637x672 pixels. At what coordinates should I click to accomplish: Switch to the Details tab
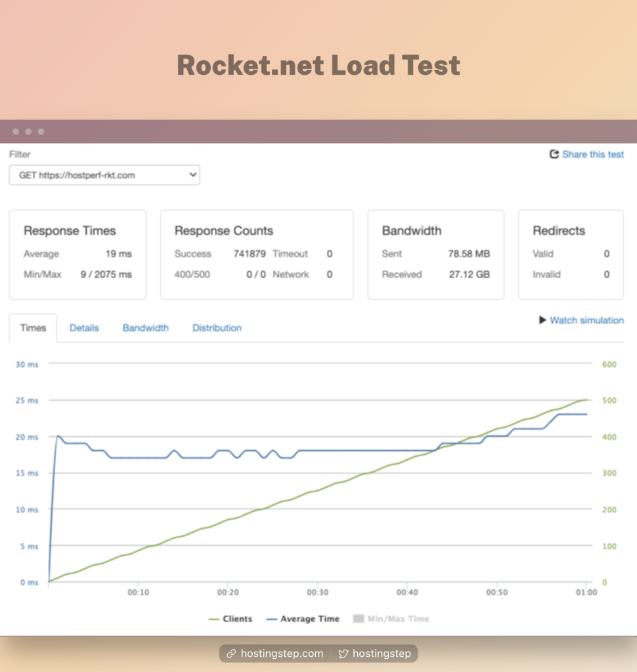[84, 328]
